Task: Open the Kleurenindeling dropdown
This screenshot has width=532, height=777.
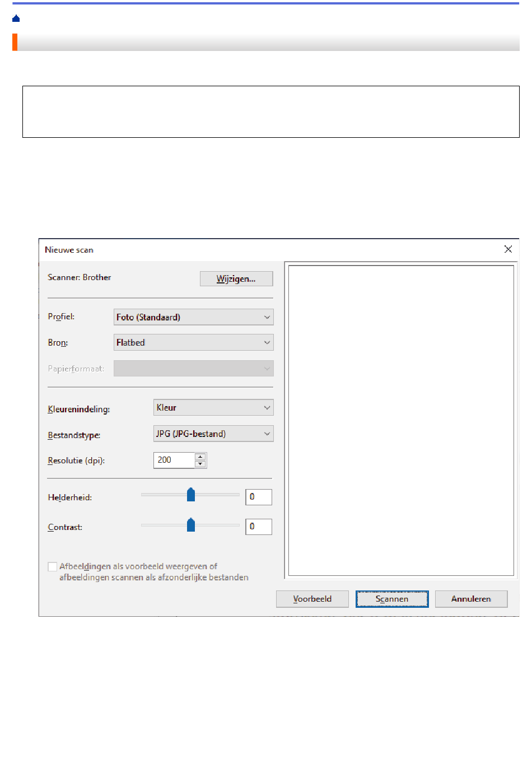Action: click(x=213, y=408)
